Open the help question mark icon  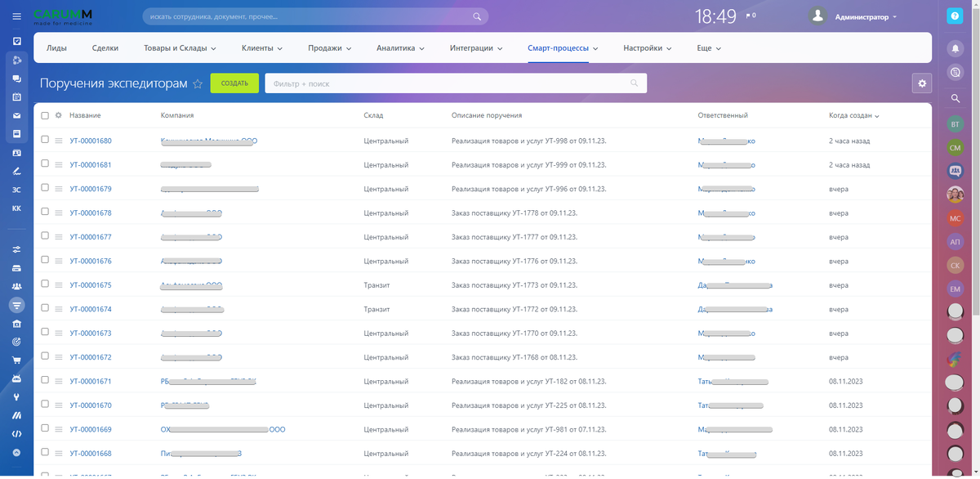(x=955, y=16)
